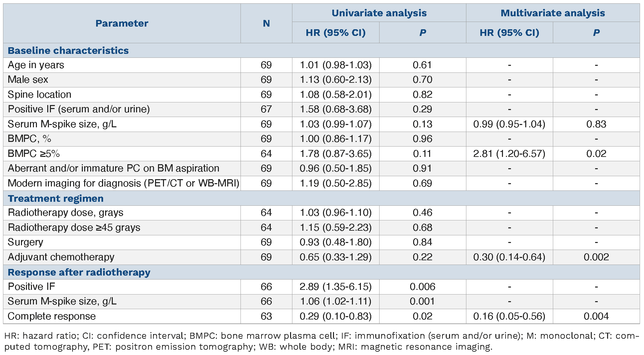This screenshot has height=355, width=644.
Task: Click the Age in years row label
Action: coord(36,65)
